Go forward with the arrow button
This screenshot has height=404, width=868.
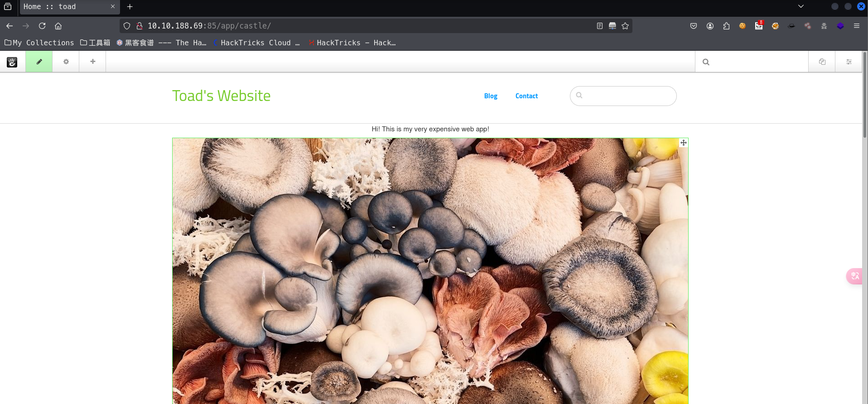26,26
